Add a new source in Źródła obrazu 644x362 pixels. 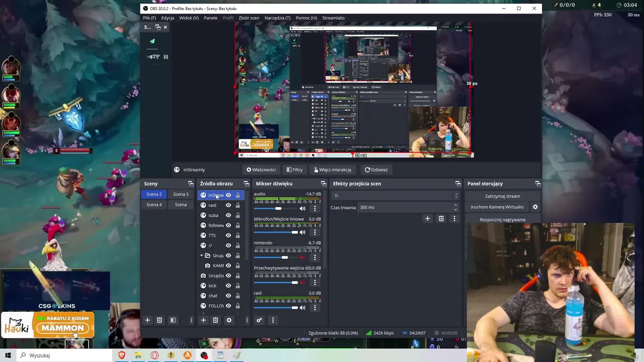[x=203, y=320]
